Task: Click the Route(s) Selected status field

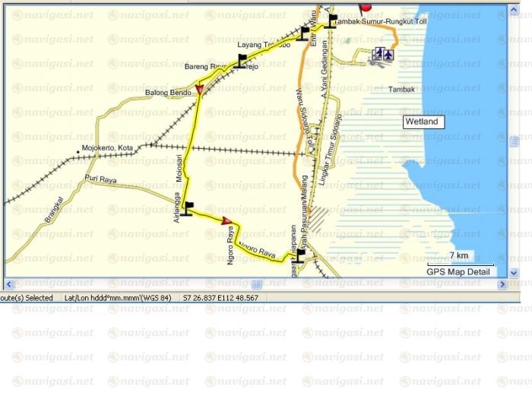Action: [x=27, y=298]
